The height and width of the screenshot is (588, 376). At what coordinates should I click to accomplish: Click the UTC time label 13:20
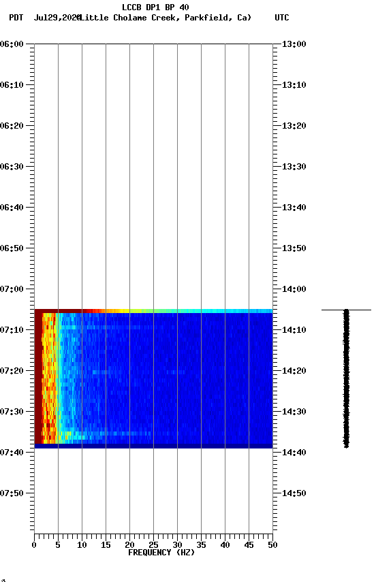point(294,126)
